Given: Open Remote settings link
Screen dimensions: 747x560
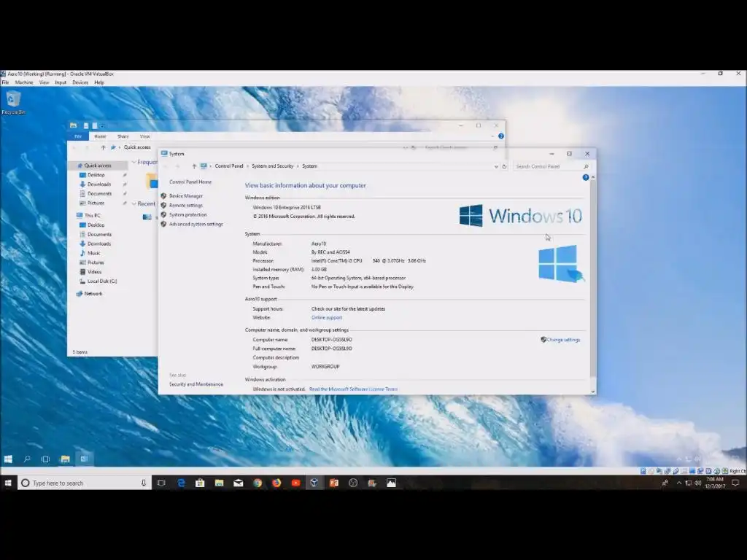Looking at the screenshot, I should coord(186,205).
